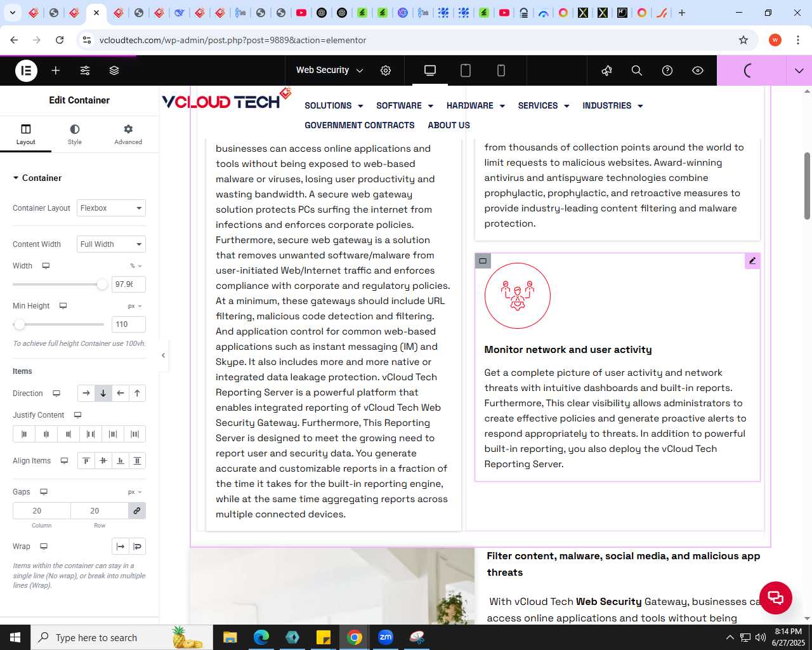Open the ABOUT US link
This screenshot has width=812, height=650.
click(449, 126)
